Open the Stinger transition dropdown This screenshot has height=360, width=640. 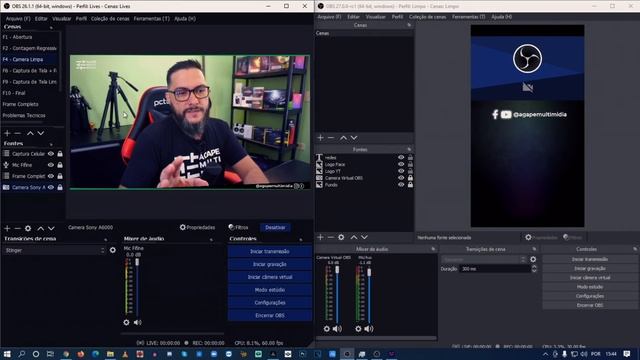pyautogui.click(x=54, y=250)
